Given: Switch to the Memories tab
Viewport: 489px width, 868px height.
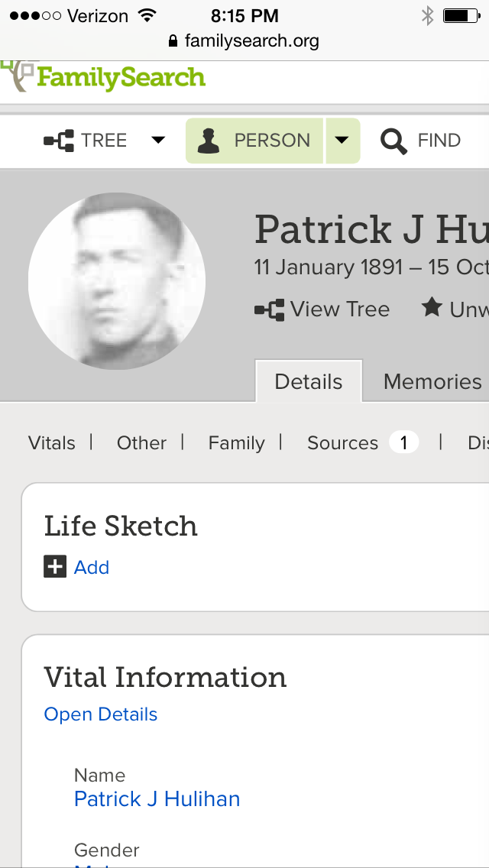Looking at the screenshot, I should pyautogui.click(x=432, y=381).
